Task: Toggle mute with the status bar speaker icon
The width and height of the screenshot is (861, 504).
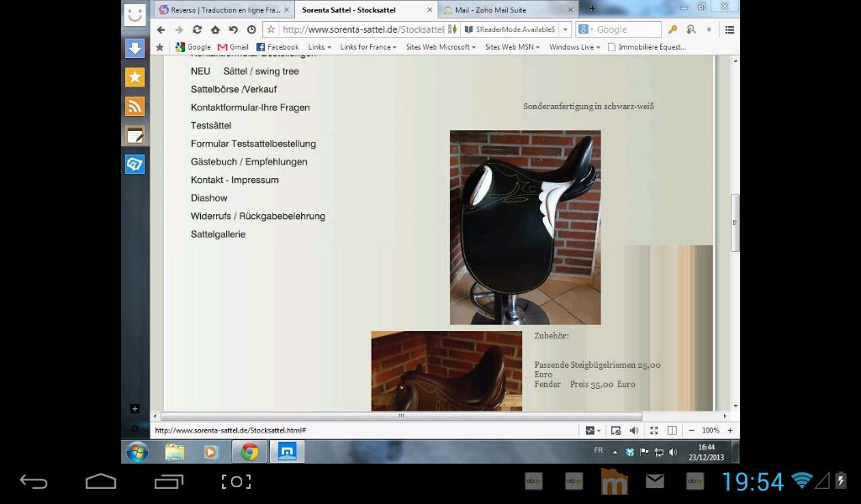Action: click(633, 430)
